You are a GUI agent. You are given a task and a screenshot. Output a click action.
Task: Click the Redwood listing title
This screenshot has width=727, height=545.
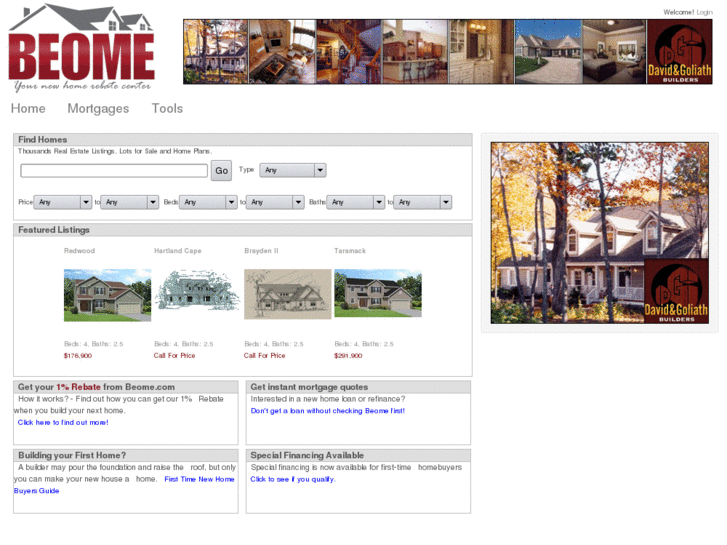pyautogui.click(x=79, y=251)
